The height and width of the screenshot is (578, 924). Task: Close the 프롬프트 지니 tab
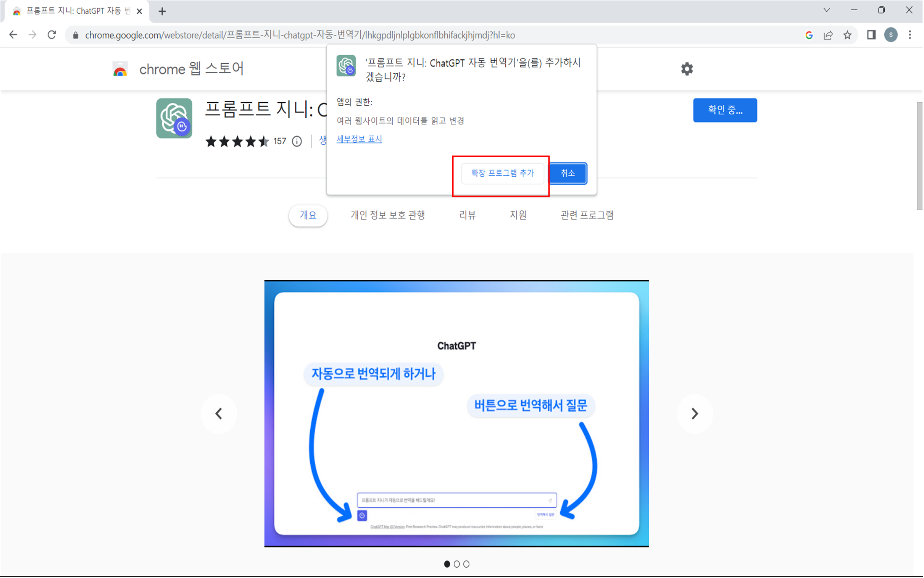pyautogui.click(x=139, y=11)
